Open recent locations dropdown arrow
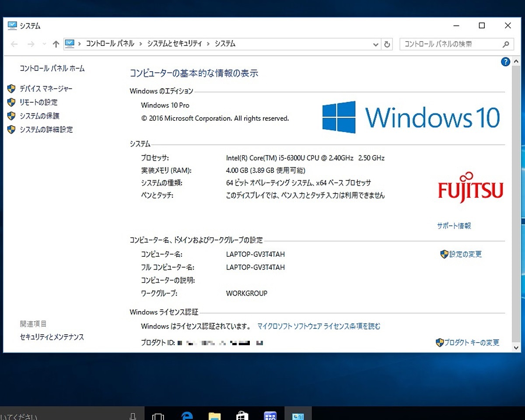 pyautogui.click(x=44, y=44)
